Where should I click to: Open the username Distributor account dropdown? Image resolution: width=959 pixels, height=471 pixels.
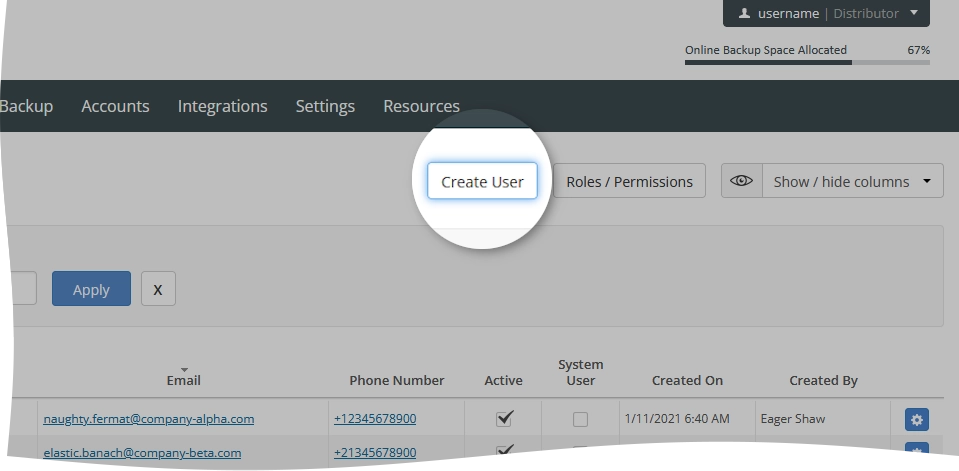coord(826,13)
